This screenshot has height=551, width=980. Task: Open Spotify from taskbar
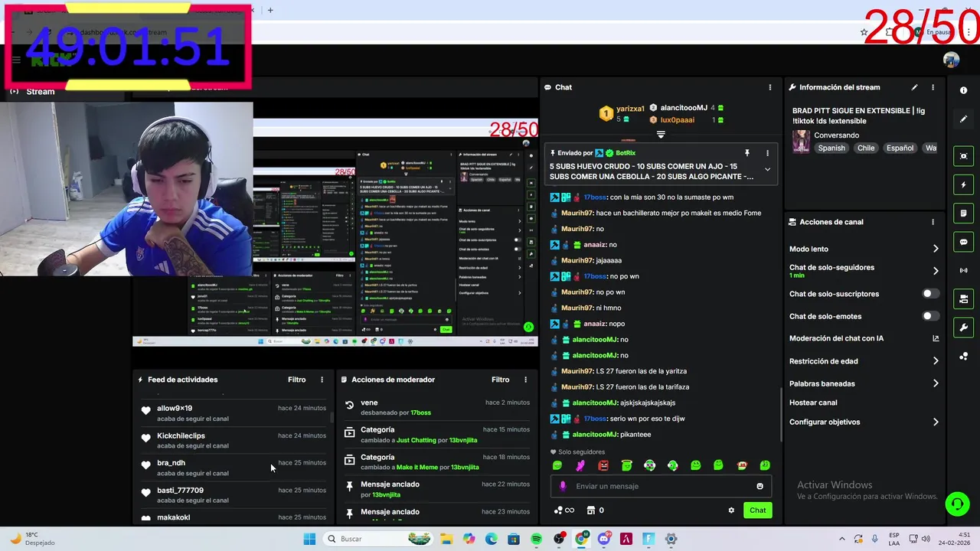point(536,539)
